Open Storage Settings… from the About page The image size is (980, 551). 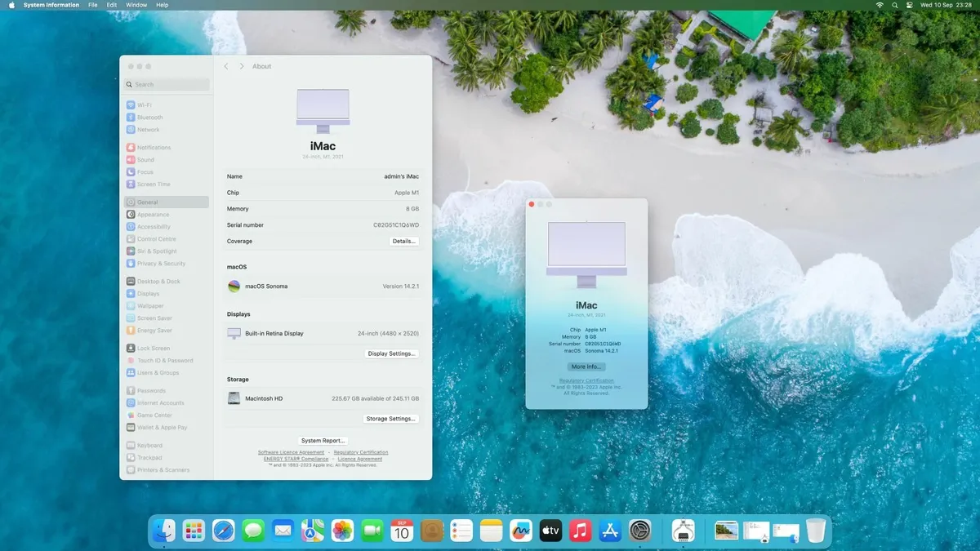click(x=391, y=419)
